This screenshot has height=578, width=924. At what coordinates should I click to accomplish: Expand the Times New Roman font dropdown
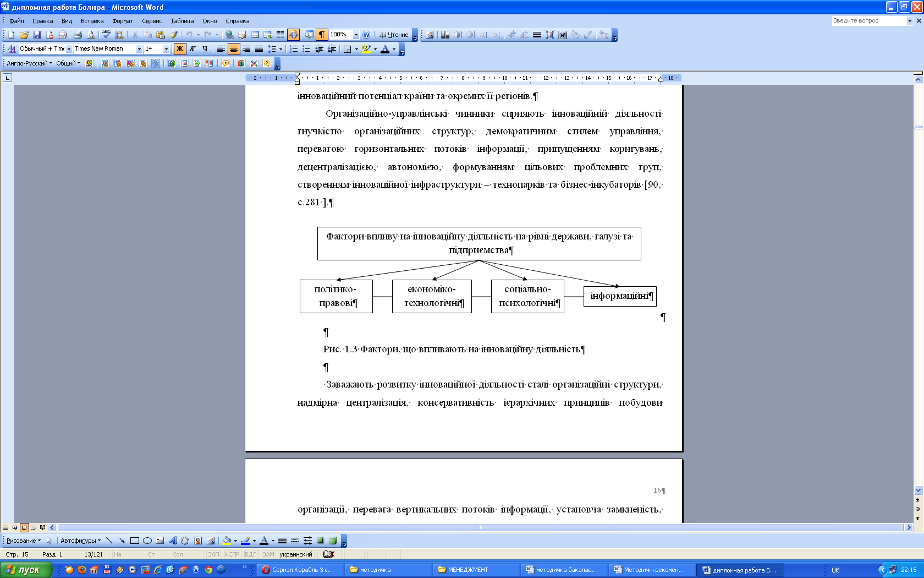[x=139, y=49]
